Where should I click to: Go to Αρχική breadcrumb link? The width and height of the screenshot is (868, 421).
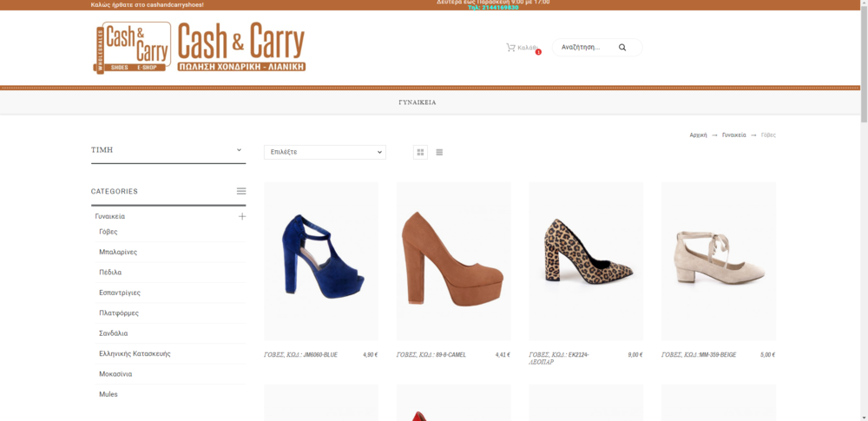(698, 135)
